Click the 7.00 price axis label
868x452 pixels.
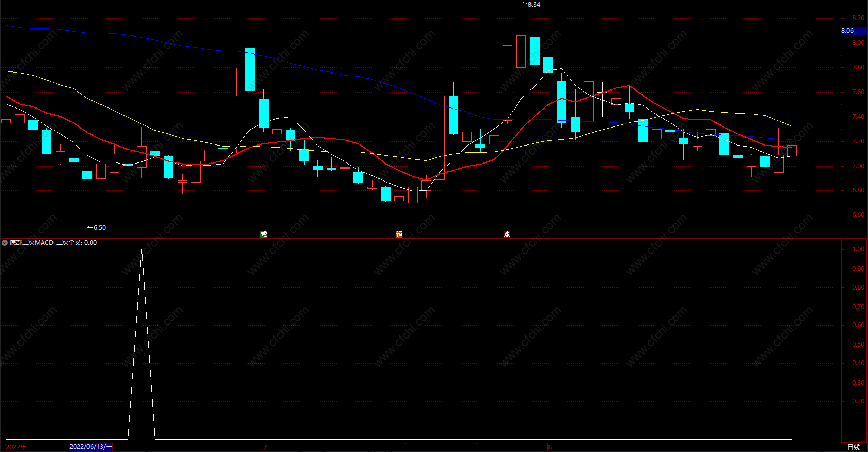point(858,166)
